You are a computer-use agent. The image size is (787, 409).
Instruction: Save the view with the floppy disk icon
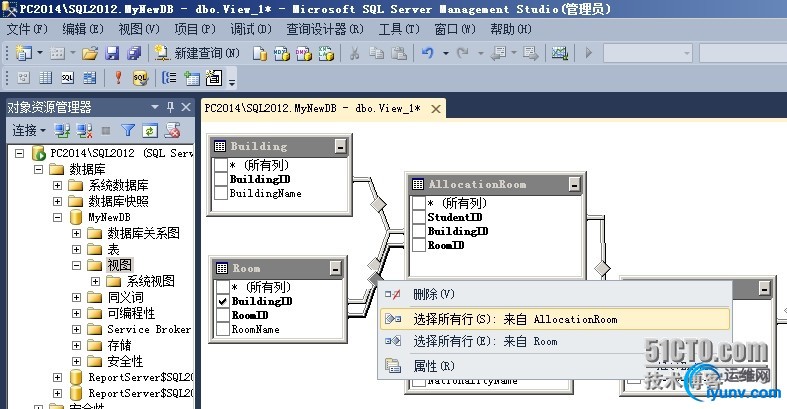[x=112, y=53]
